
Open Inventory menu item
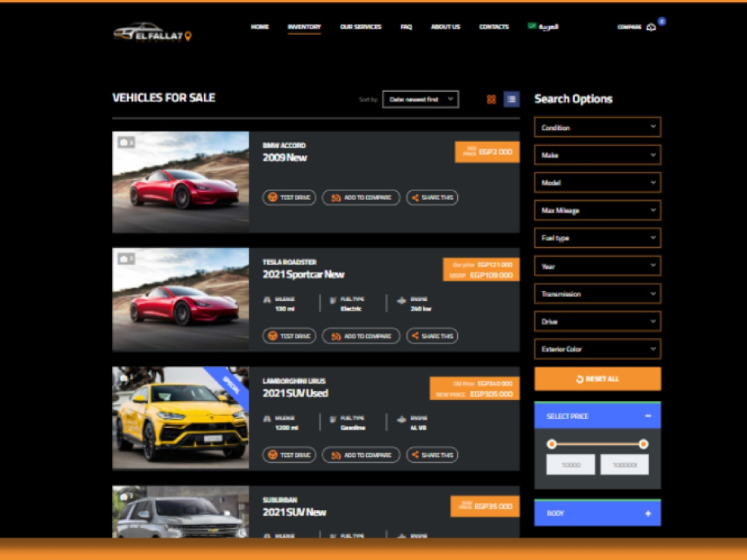click(x=304, y=27)
